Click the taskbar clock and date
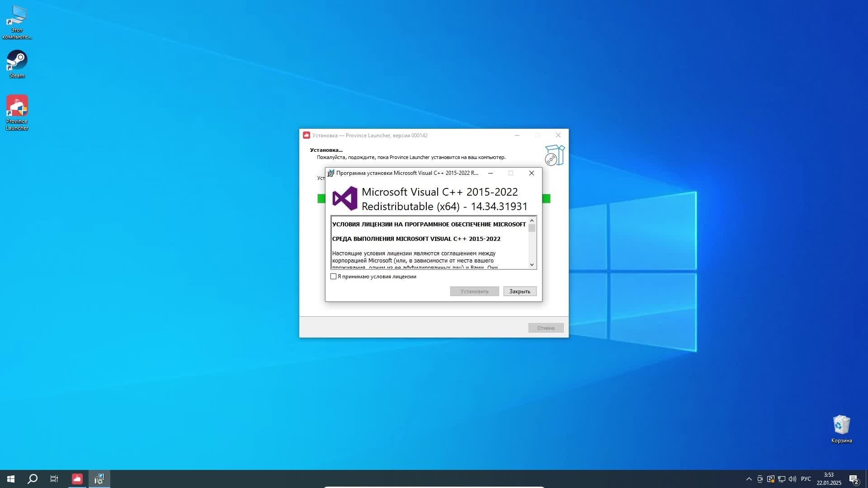The width and height of the screenshot is (868, 488). coord(829,479)
